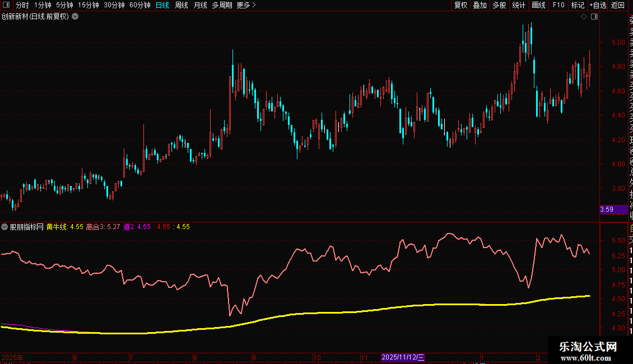Click the 股朋指标网 indicator name
Image resolution: width=633 pixels, height=364 pixels.
(x=27, y=227)
